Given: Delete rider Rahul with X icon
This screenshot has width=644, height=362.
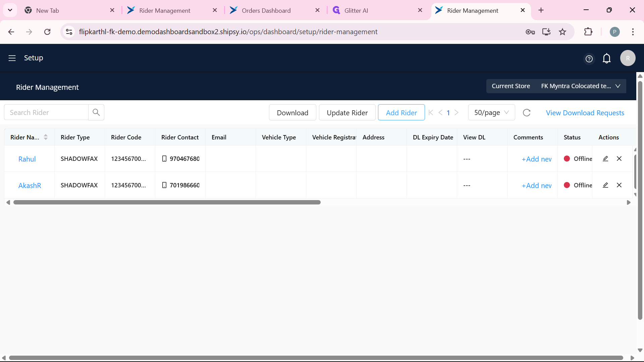Looking at the screenshot, I should pos(619,159).
